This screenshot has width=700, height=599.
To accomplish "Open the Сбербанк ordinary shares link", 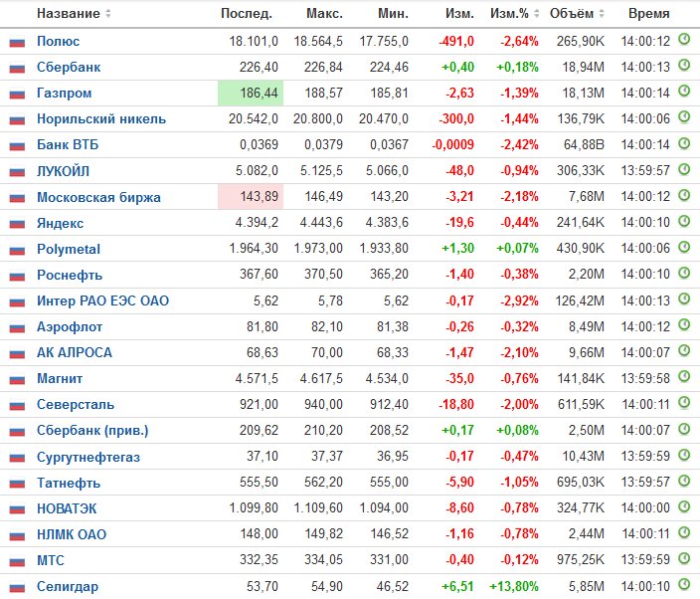I will 69,67.
